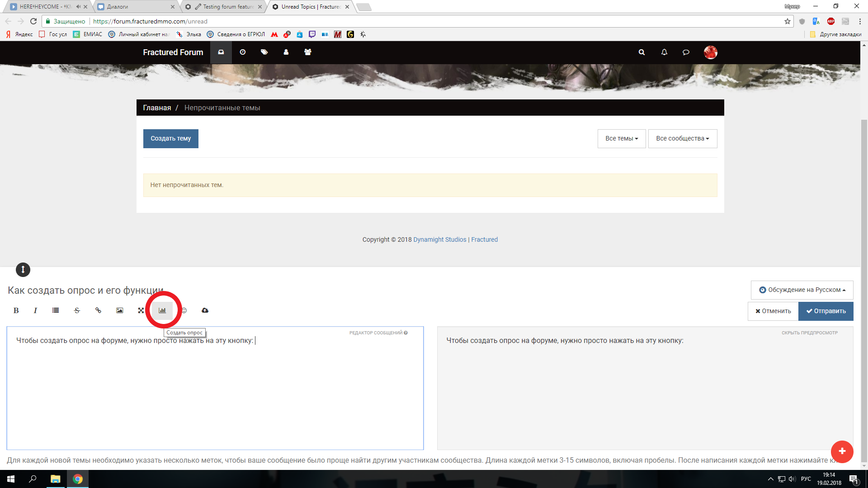Click the Create poll chart icon
The image size is (868, 488).
click(x=162, y=310)
